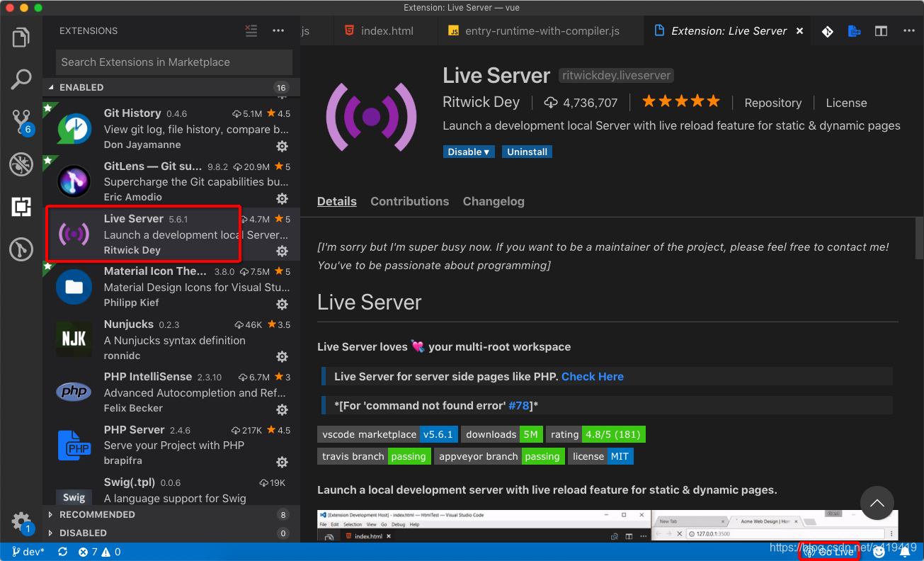Image resolution: width=924 pixels, height=561 pixels.
Task: Select Swig(.tpl) extension in list
Action: tap(171, 489)
